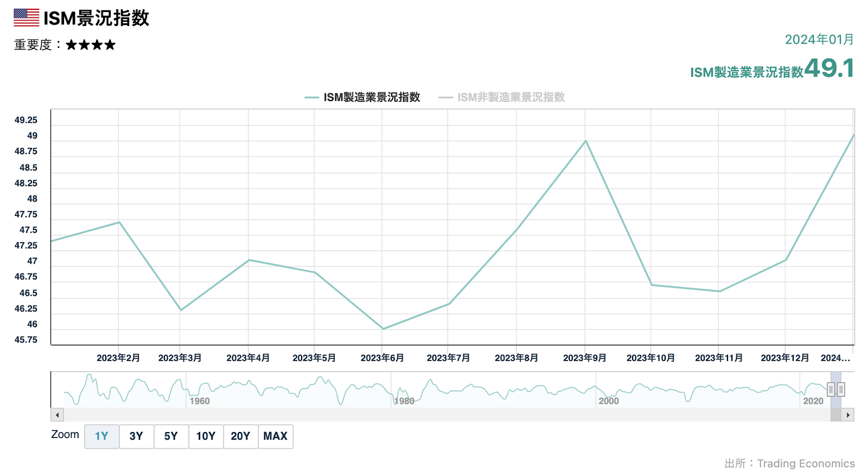Click the left navigator range handle
Screen dimensions: 868x476
click(x=831, y=389)
